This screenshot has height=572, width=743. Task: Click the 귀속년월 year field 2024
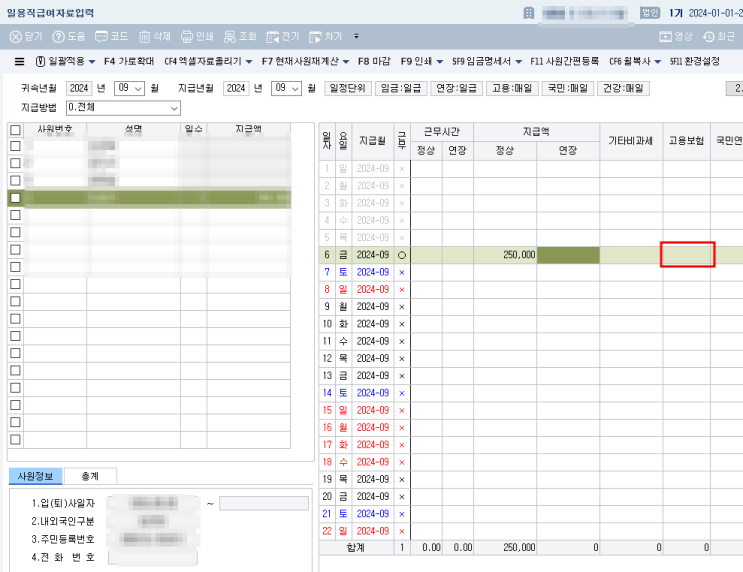click(79, 88)
